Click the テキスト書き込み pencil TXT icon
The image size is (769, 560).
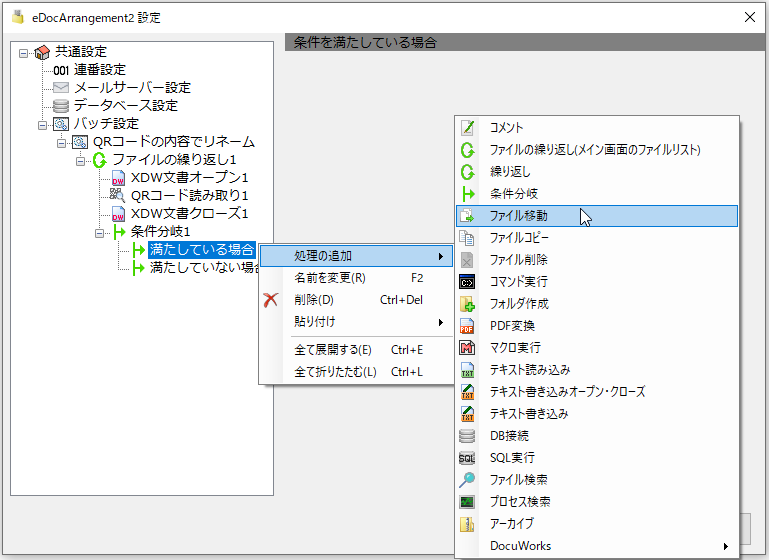tap(467, 414)
